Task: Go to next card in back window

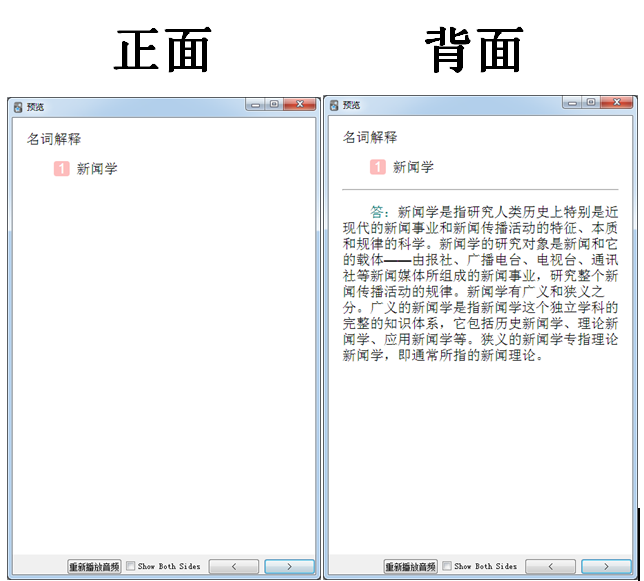Action: tap(606, 567)
